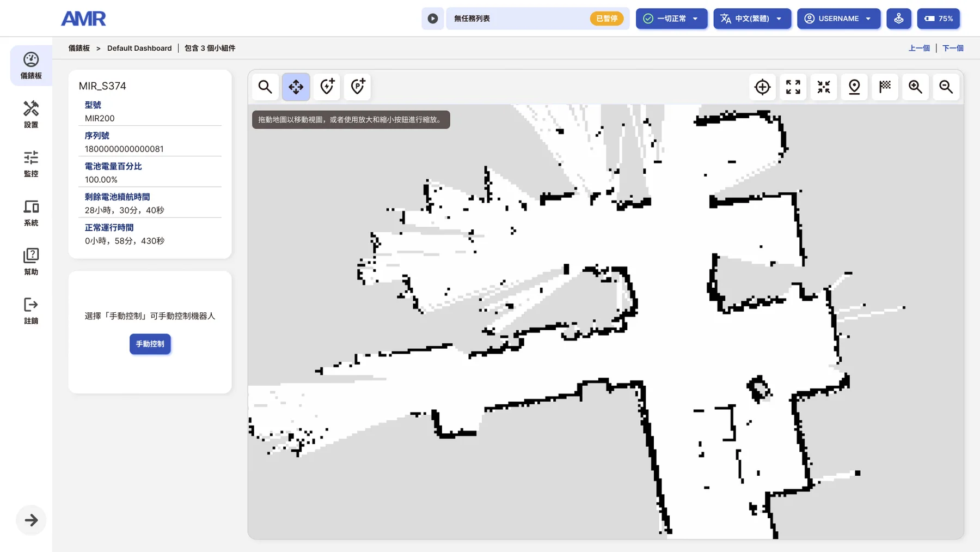
Task: Zoom in on the map
Action: tap(915, 87)
